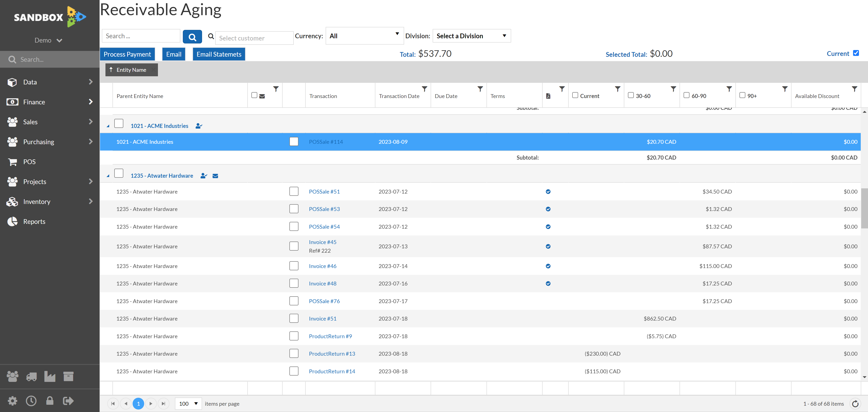Select the Invoice #45 row checkbox

pos(294,246)
